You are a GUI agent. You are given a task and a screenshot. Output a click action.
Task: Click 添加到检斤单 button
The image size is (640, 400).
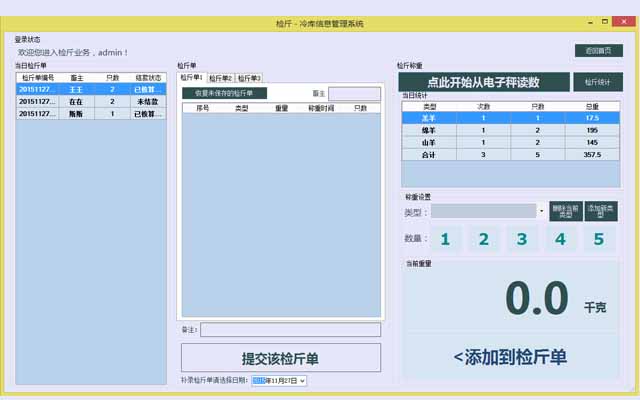click(510, 357)
